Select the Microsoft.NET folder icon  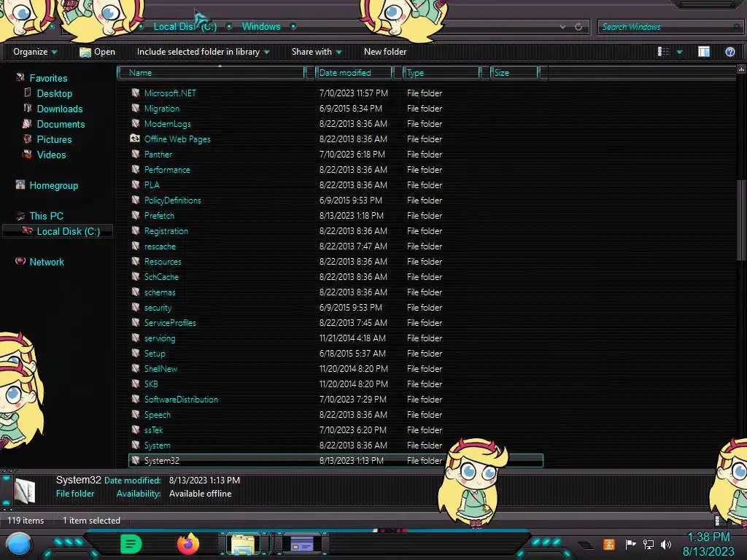tap(136, 93)
